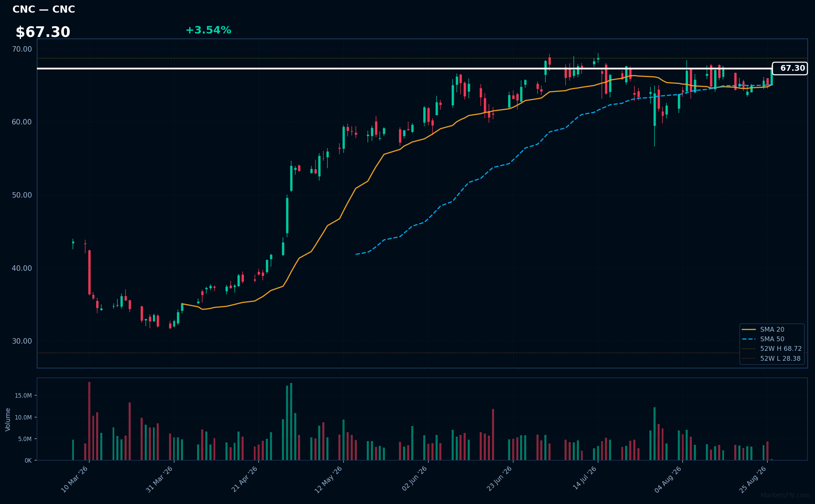Viewport: 815px width, 504px height.
Task: Click the 25 Aug '26 date label
Action: [752, 479]
